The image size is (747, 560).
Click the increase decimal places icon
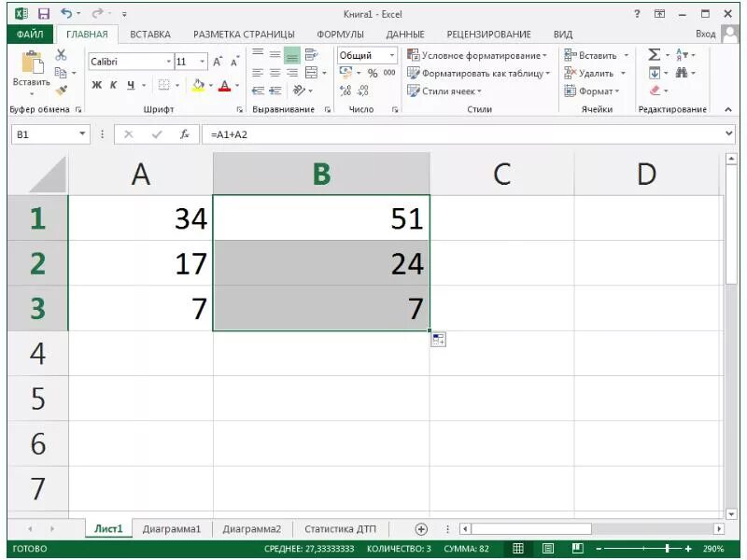[345, 89]
